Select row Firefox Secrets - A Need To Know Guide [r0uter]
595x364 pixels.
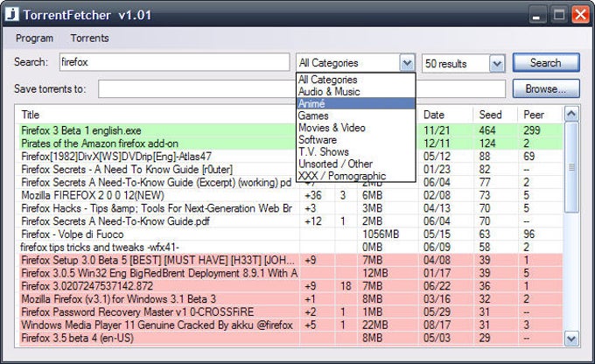click(290, 169)
